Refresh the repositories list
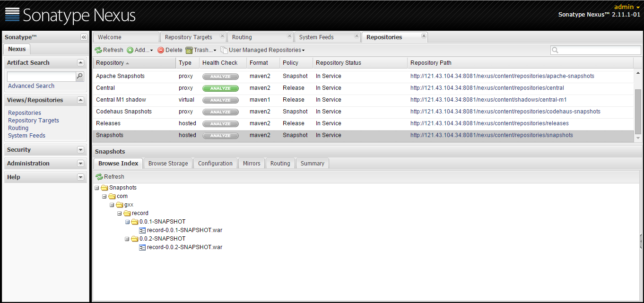Screen dimensions: 644x303 pos(109,50)
